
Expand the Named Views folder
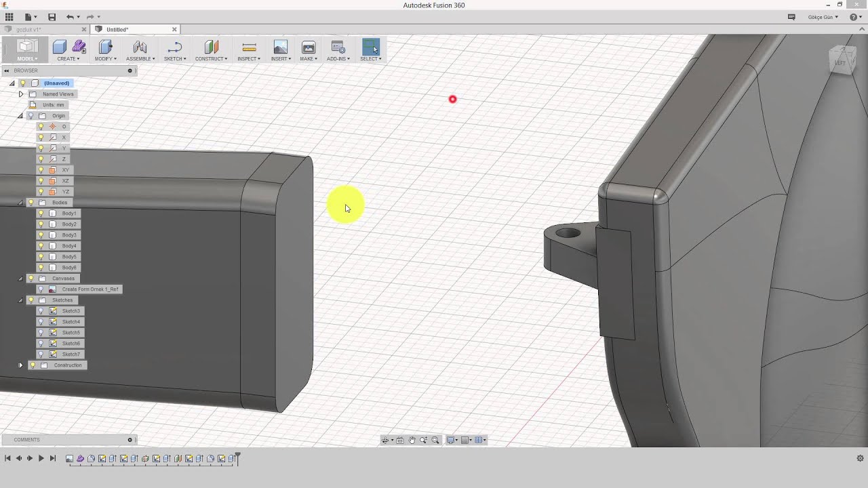pos(20,94)
